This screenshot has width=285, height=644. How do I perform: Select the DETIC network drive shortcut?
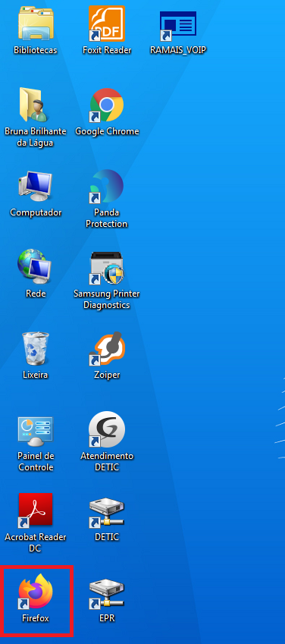click(107, 512)
